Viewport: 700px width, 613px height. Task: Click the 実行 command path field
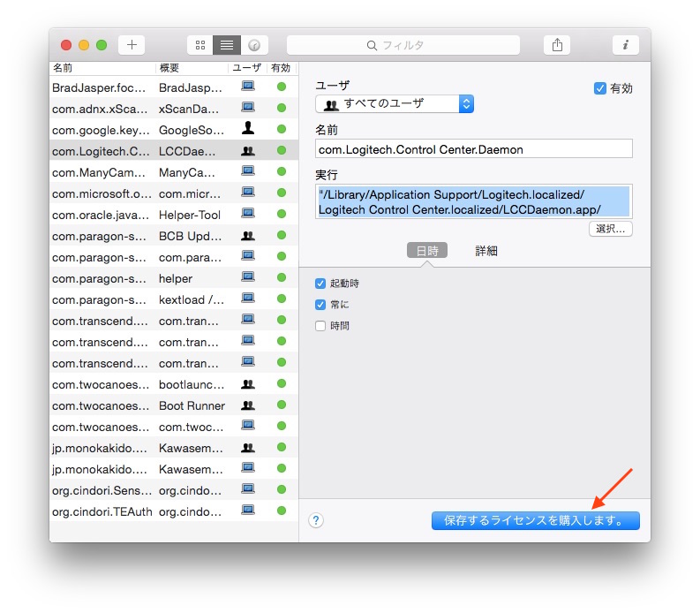point(474,201)
